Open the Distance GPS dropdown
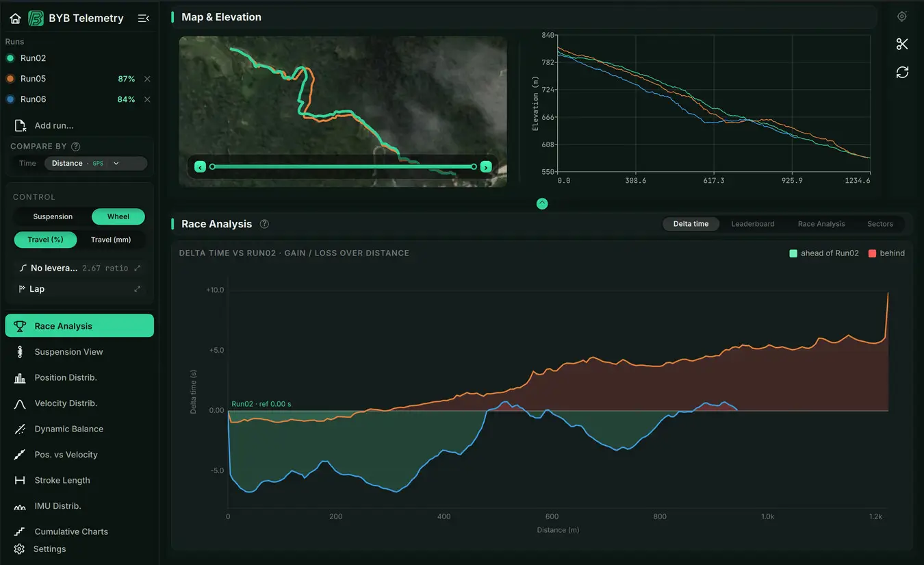The height and width of the screenshot is (565, 924). (96, 164)
